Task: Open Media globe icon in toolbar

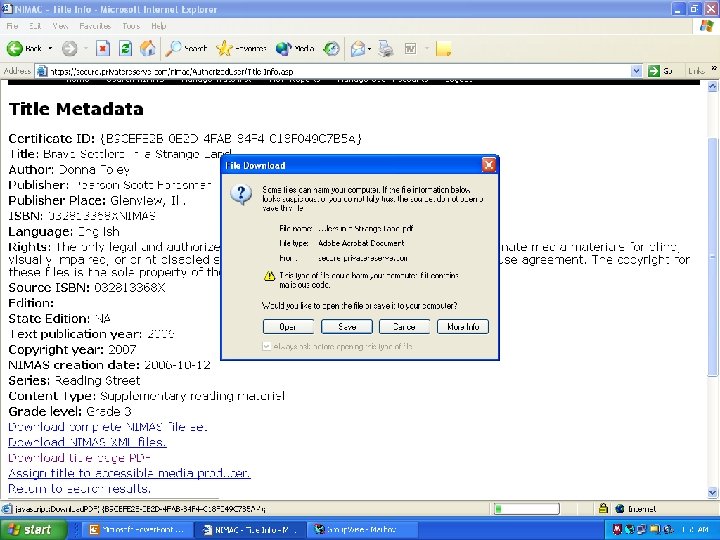Action: pos(284,48)
